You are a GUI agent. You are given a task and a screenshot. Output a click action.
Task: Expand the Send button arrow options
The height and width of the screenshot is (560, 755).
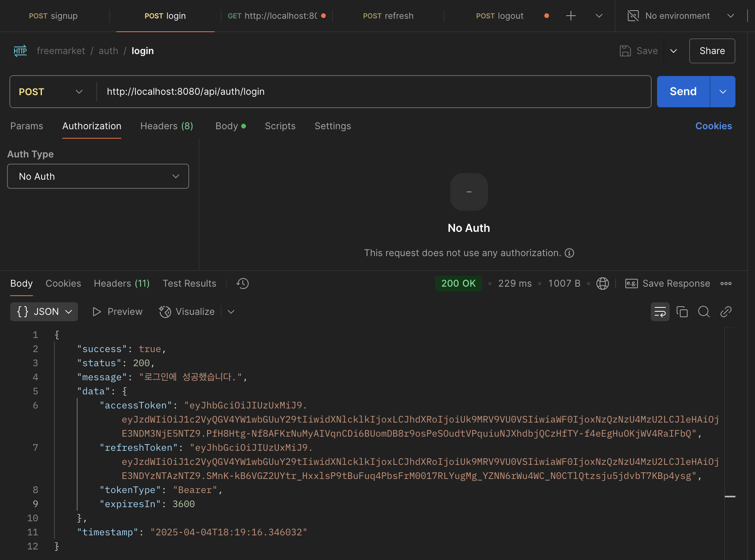(722, 92)
